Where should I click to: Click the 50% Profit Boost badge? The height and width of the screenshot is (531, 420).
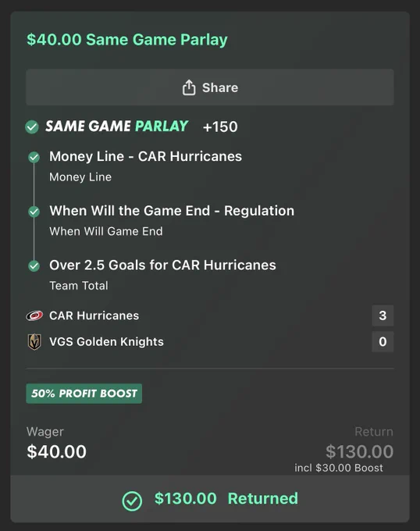(84, 394)
